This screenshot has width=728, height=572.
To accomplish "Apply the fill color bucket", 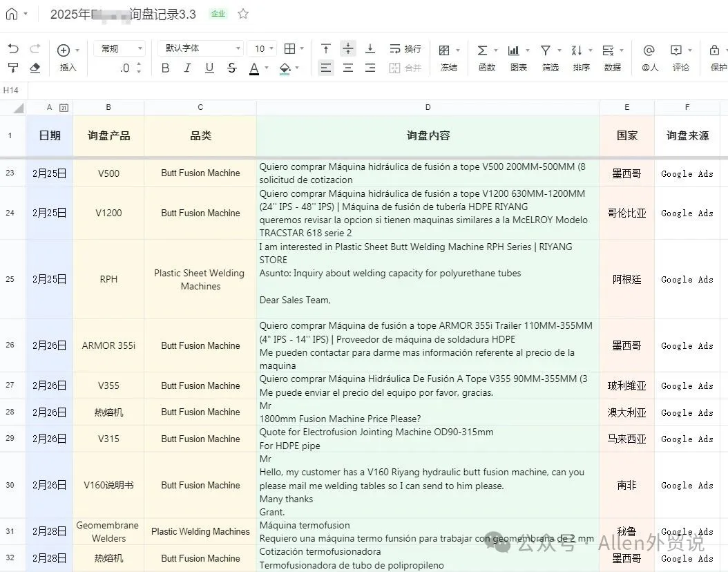I will point(285,68).
